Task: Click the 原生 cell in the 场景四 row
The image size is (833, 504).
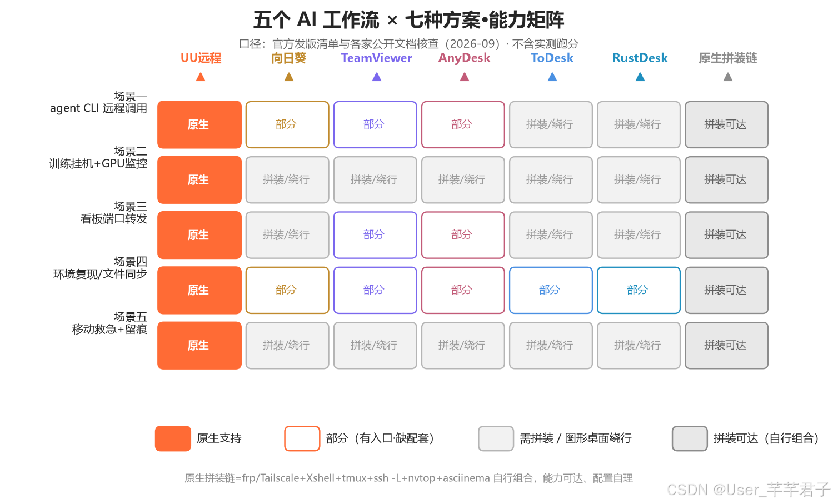Action: [x=199, y=290]
